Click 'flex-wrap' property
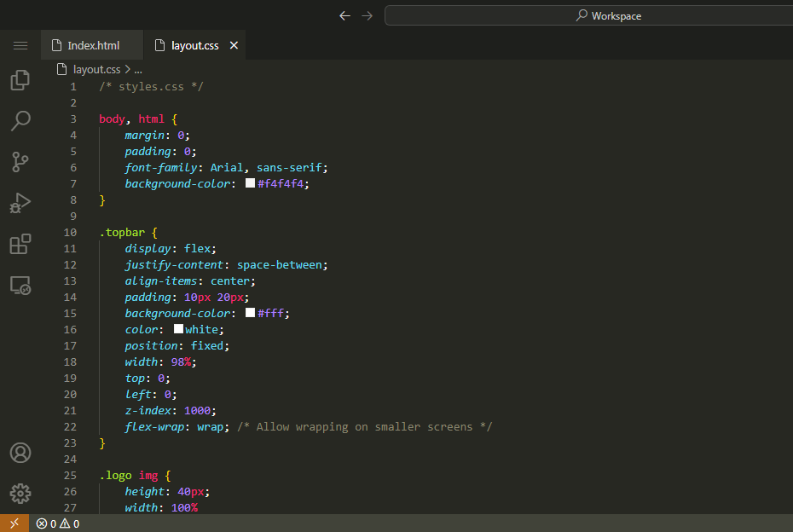This screenshot has width=793, height=532. pos(154,427)
